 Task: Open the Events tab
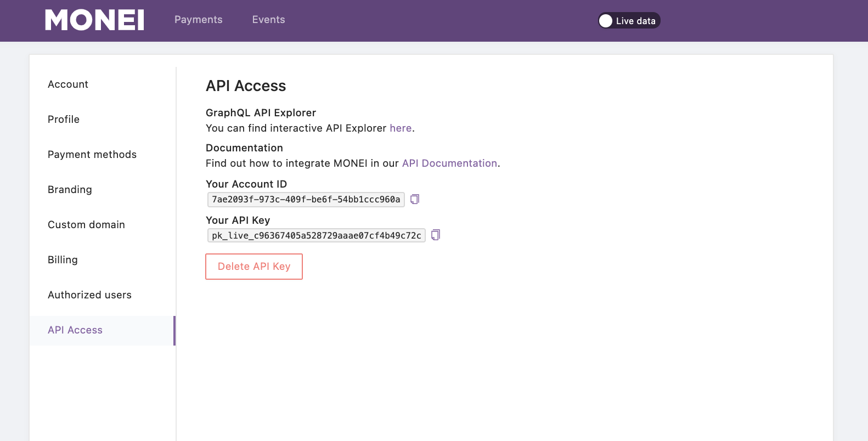[269, 20]
